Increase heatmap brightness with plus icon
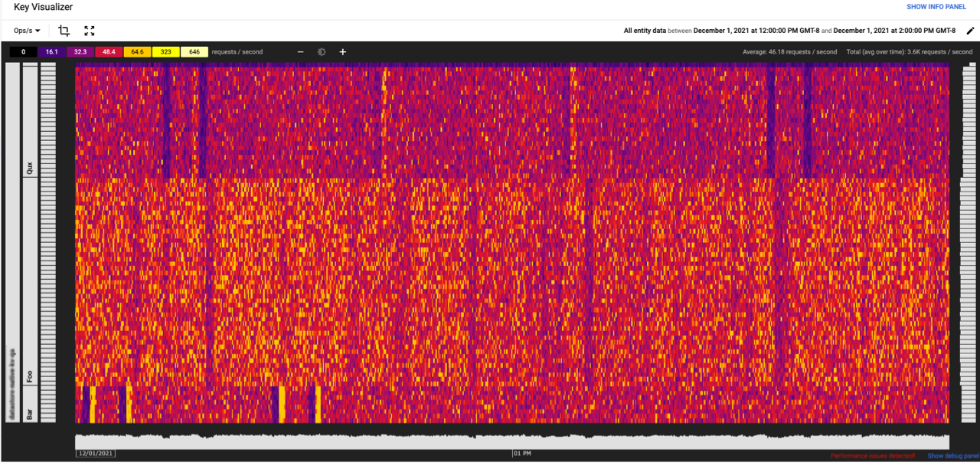 342,51
